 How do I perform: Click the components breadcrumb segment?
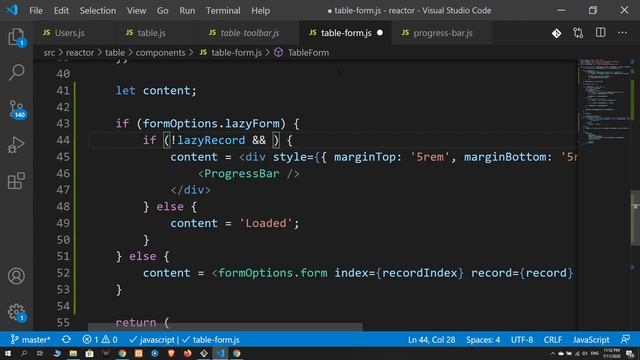(x=160, y=53)
